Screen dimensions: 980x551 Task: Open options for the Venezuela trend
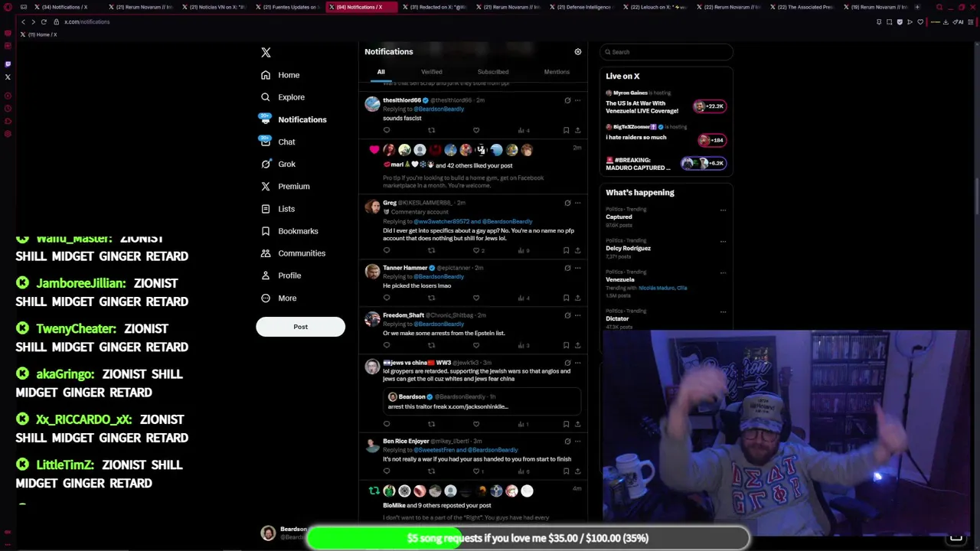click(x=723, y=272)
